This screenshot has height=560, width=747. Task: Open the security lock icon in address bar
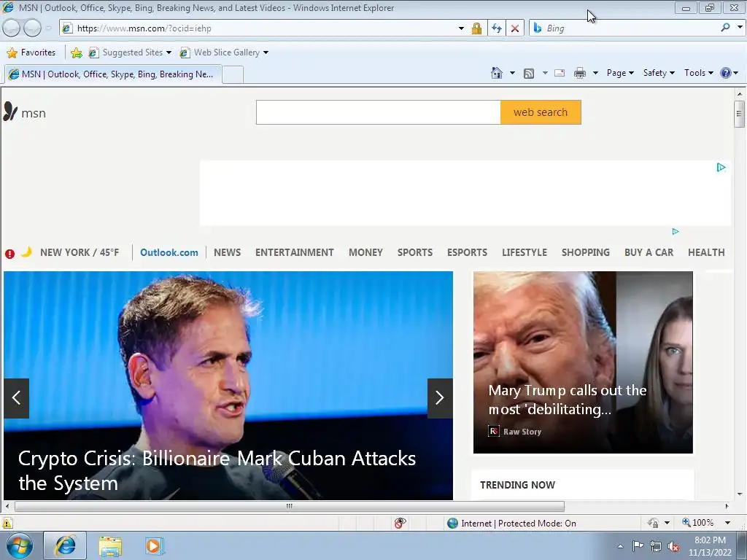pyautogui.click(x=476, y=28)
